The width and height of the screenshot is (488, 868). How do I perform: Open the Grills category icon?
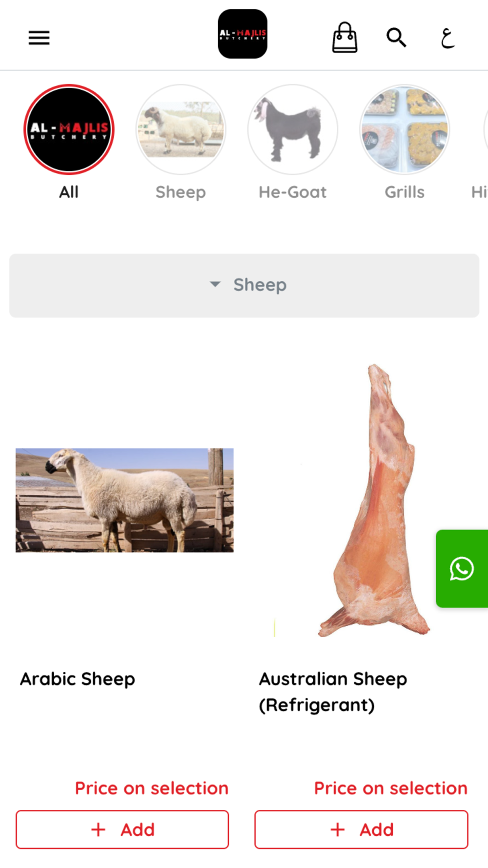(x=405, y=129)
